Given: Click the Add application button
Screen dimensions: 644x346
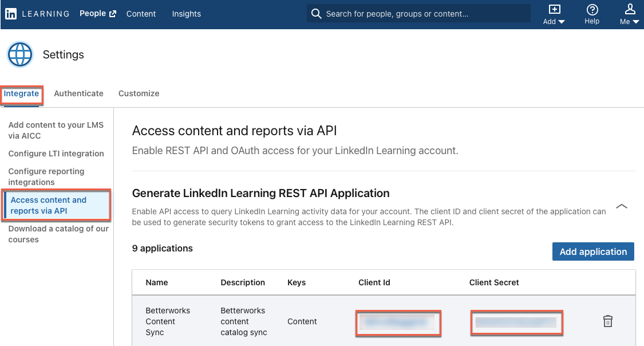Looking at the screenshot, I should 593,251.
